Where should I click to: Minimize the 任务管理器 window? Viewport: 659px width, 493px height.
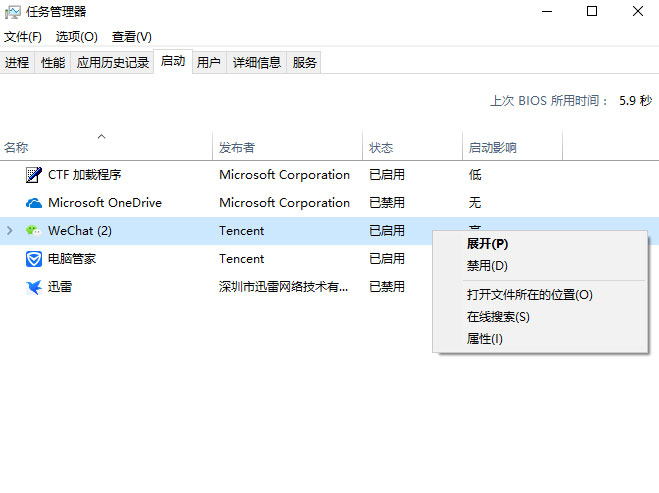tap(547, 11)
